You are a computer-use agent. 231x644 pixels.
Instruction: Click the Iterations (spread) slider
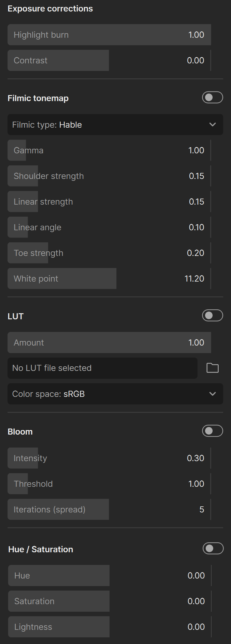109,509
